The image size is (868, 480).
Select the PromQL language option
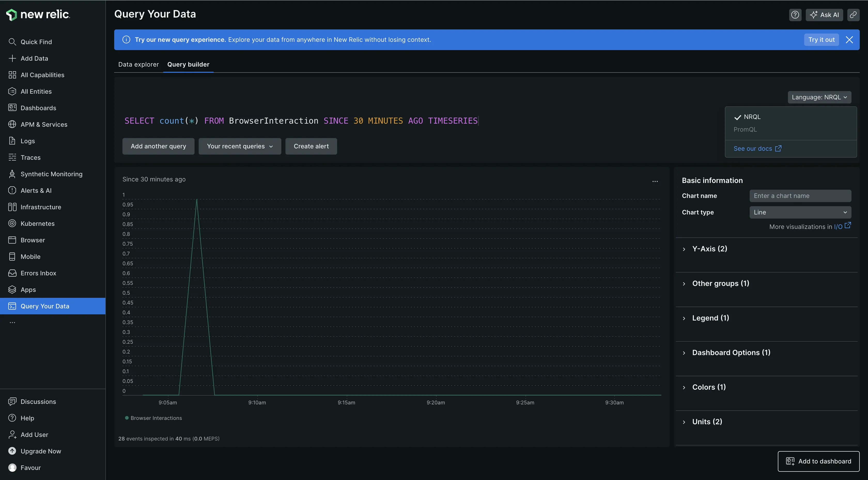tap(745, 129)
